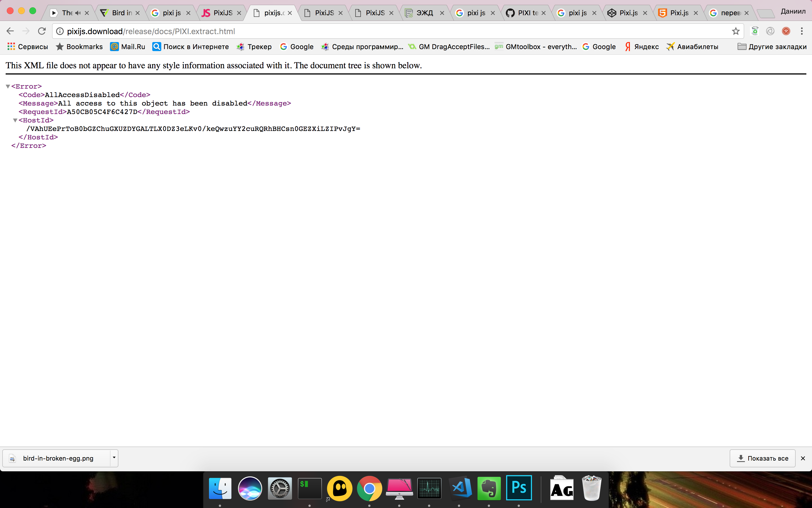The width and height of the screenshot is (812, 508).
Task: Open a new tab with the blank tab button
Action: tap(766, 14)
